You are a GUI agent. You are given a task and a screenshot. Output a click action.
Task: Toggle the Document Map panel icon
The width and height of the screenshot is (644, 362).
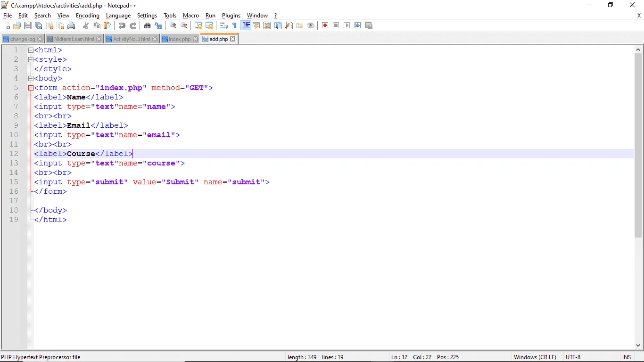point(267,25)
